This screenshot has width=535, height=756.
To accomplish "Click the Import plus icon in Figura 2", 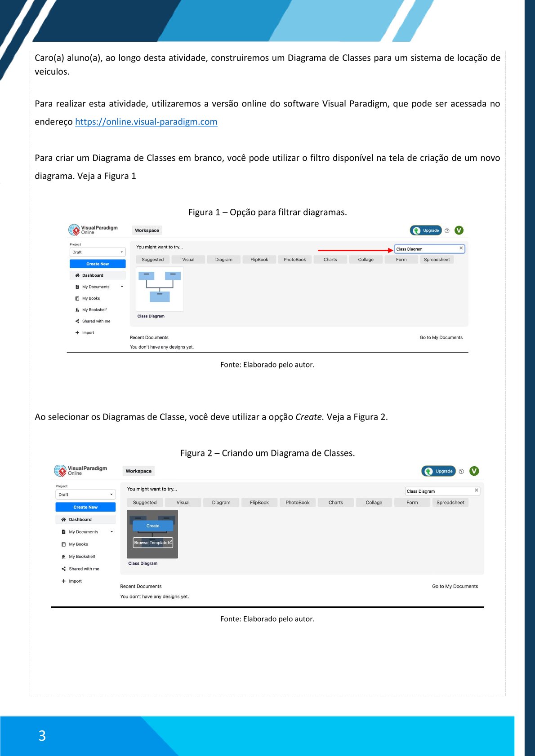I will (63, 581).
